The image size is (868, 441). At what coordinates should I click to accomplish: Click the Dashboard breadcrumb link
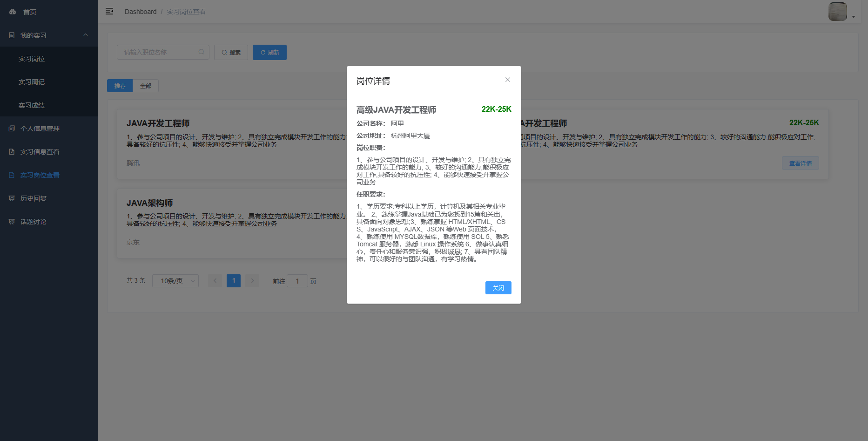(x=141, y=11)
